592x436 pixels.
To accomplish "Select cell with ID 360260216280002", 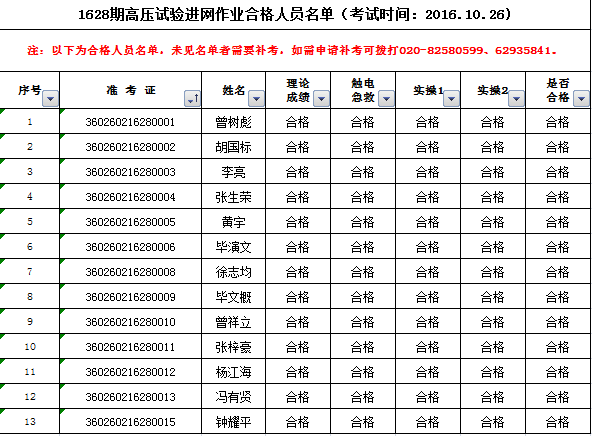I will coord(130,146).
